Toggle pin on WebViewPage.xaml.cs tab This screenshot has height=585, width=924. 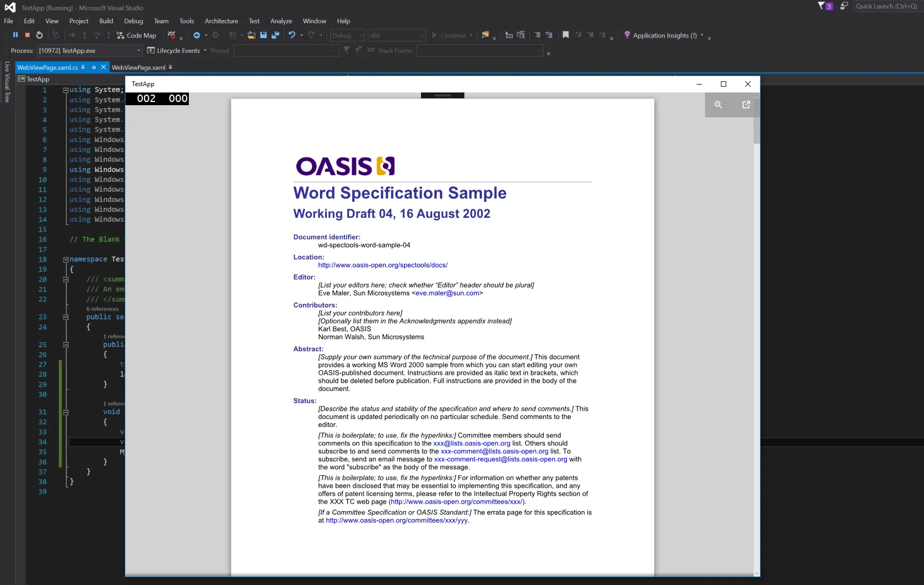[94, 67]
